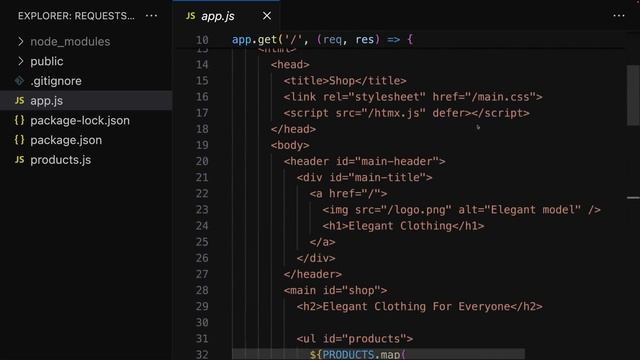Click the closing </a> tag
This screenshot has height=360, width=640.
click(322, 242)
